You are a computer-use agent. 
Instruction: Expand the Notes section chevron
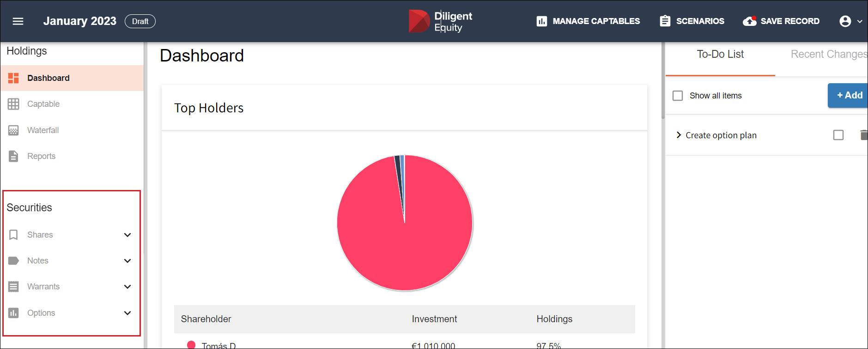127,261
